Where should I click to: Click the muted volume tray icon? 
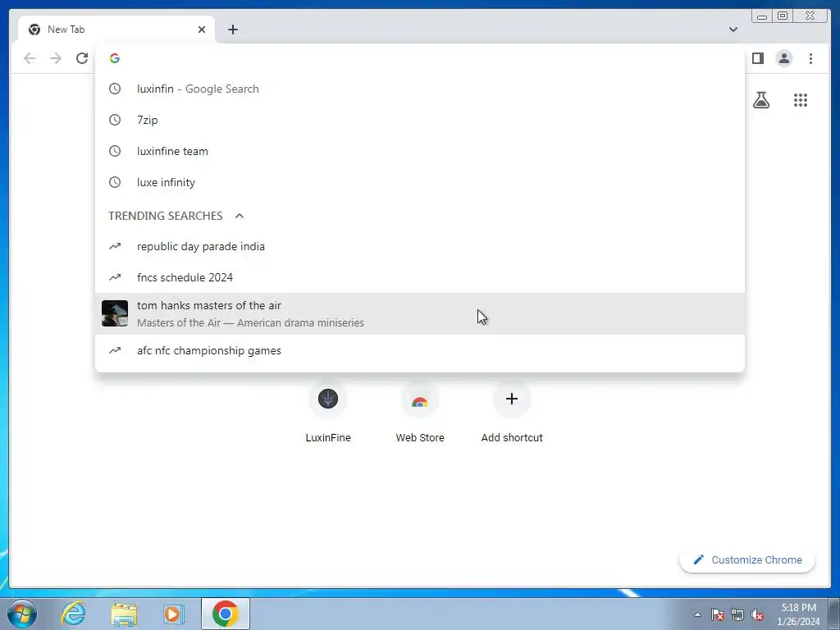[x=757, y=614]
